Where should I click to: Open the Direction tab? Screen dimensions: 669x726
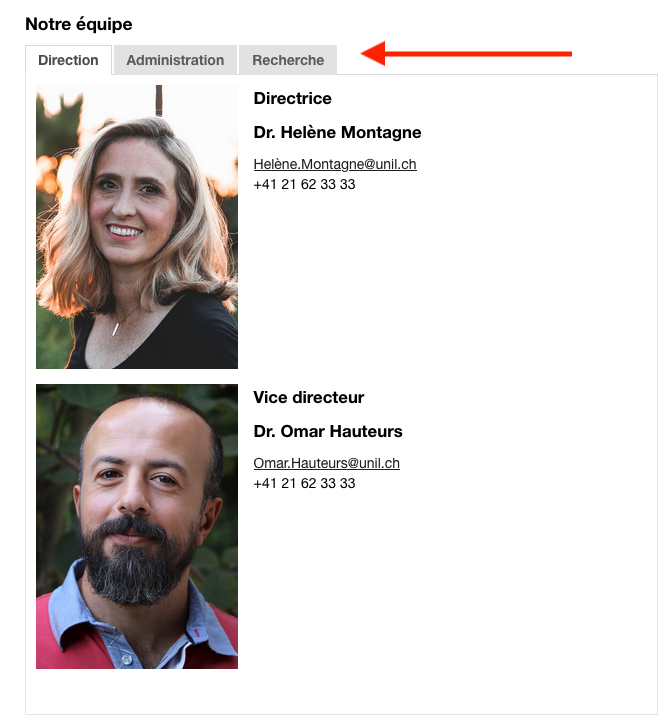pyautogui.click(x=68, y=60)
